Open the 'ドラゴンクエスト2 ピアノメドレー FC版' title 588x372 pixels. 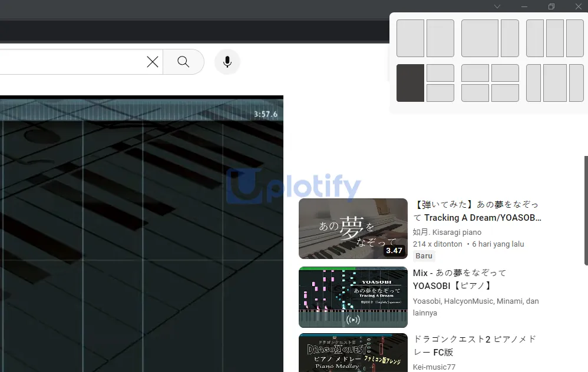pyautogui.click(x=475, y=346)
